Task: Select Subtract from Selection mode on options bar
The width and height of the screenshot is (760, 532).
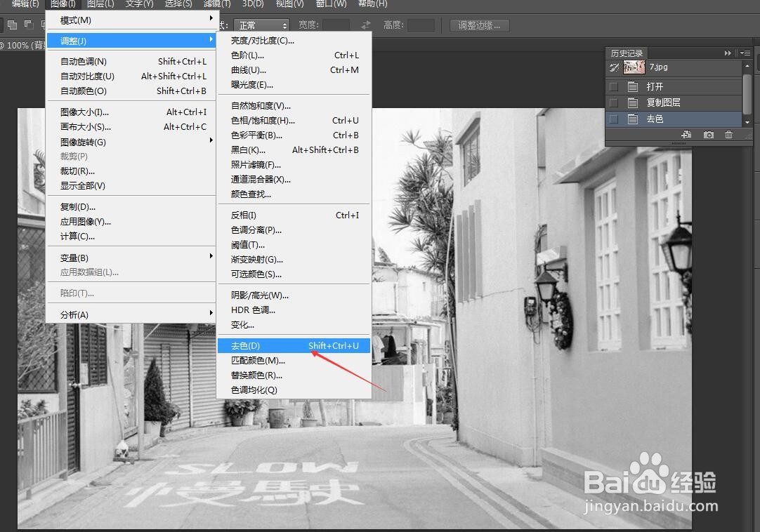Action: (29, 25)
